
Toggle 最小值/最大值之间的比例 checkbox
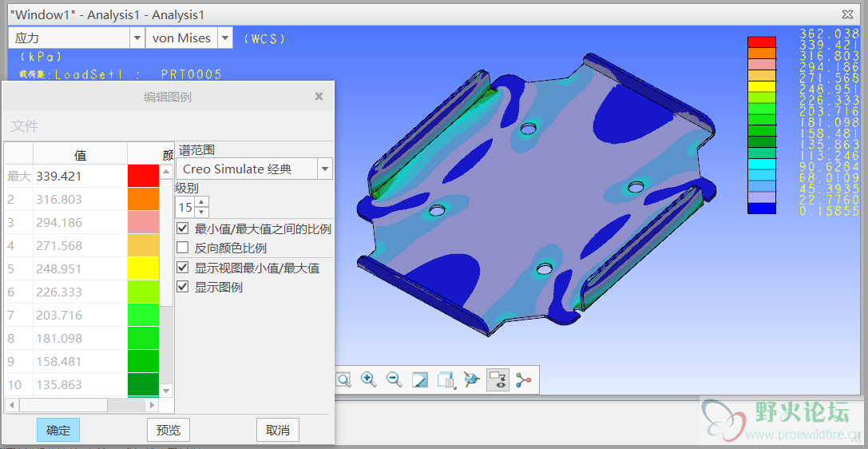183,228
